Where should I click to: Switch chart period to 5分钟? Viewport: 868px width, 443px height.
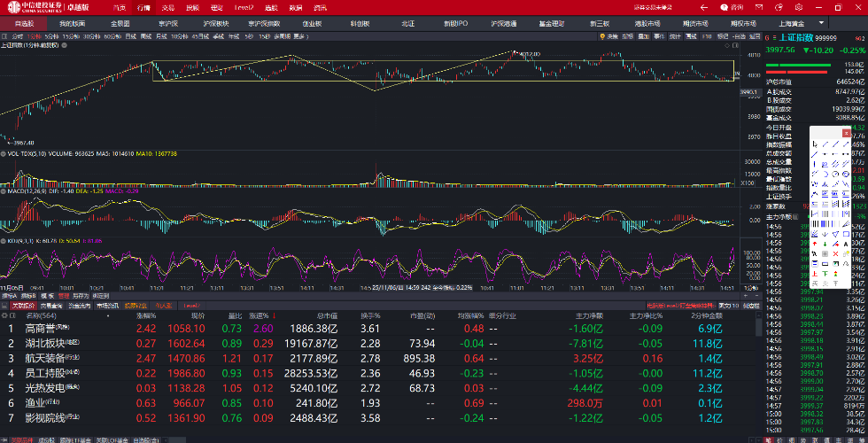pyautogui.click(x=50, y=37)
